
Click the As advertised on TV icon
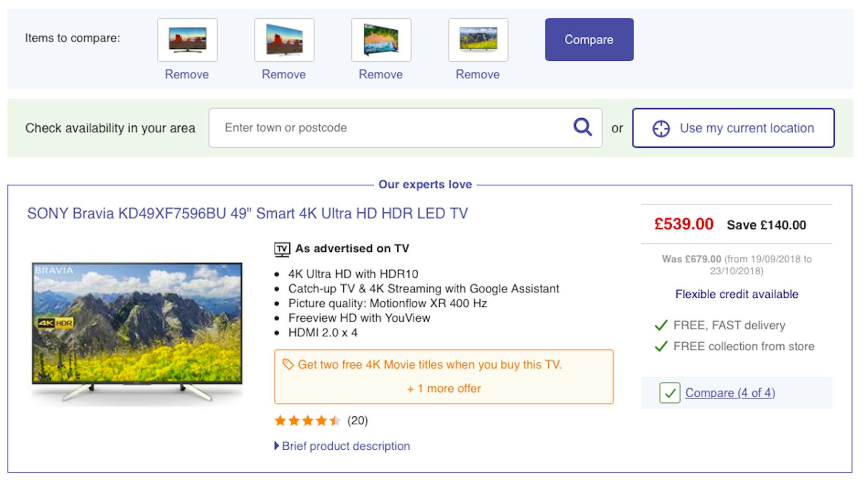[x=282, y=249]
